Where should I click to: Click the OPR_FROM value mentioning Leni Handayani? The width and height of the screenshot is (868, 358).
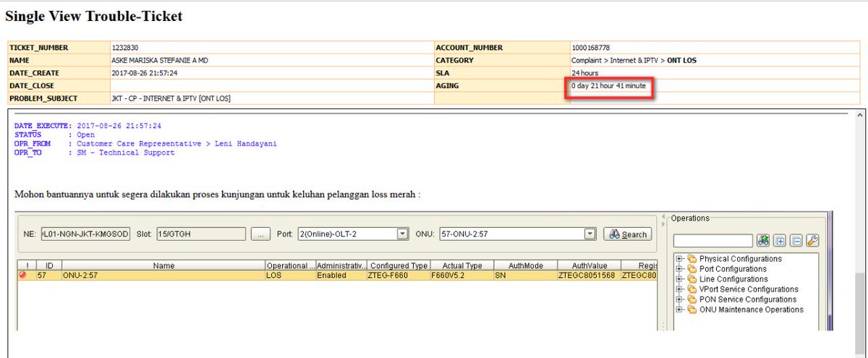point(177,143)
